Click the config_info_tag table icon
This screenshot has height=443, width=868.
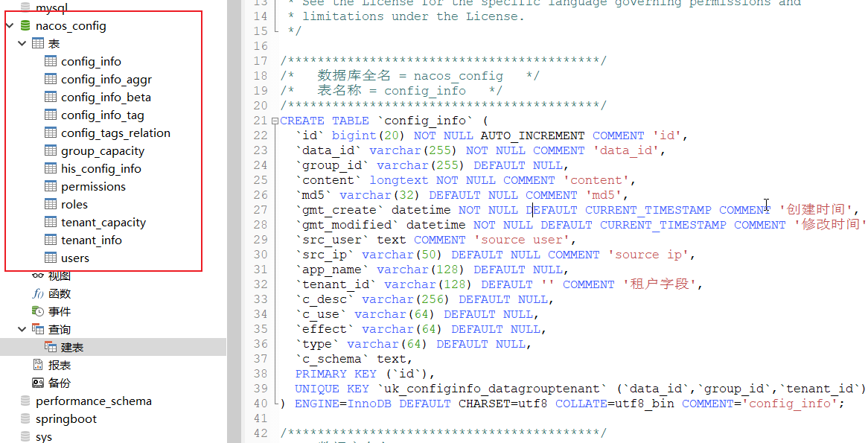51,115
